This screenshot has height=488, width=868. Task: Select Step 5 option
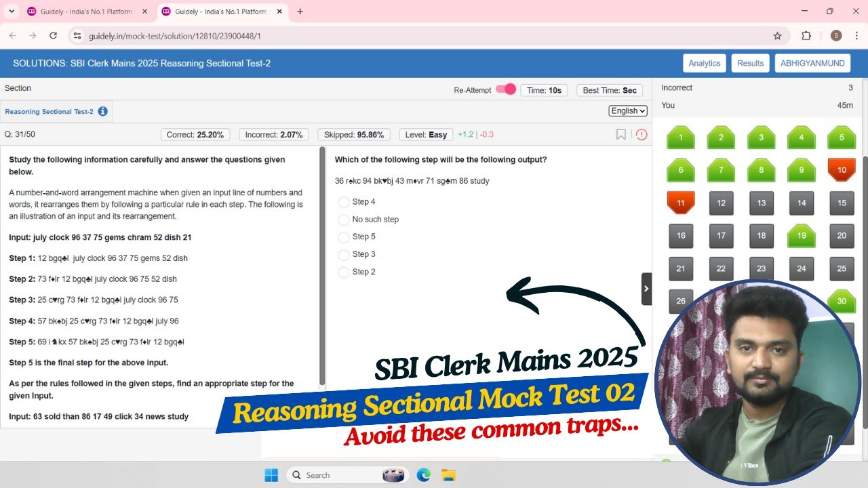click(x=344, y=237)
